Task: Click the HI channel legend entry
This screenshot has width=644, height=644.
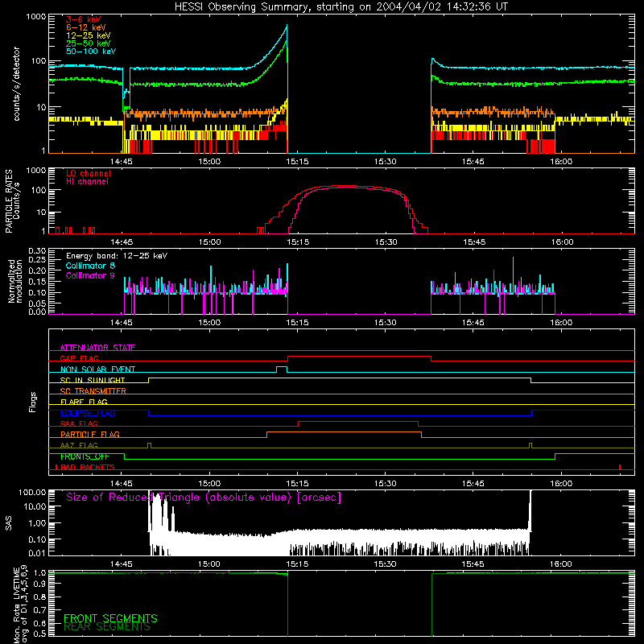Action: [88, 182]
